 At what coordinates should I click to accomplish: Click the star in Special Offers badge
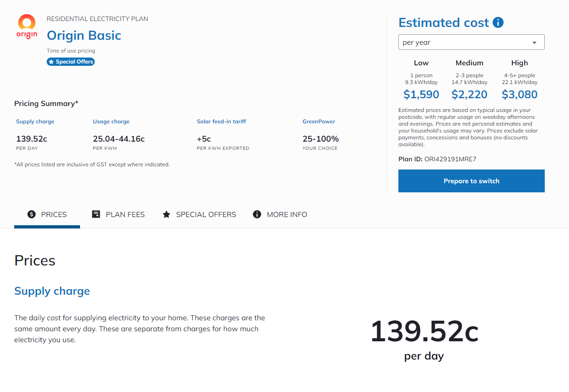pyautogui.click(x=51, y=62)
